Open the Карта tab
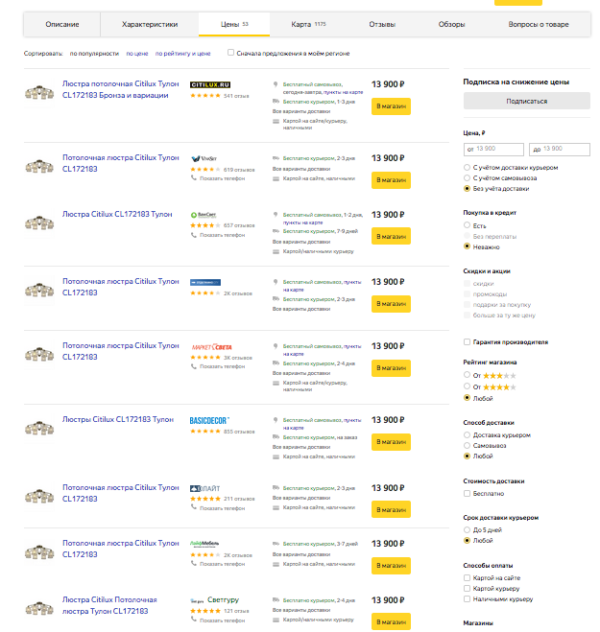 308,25
